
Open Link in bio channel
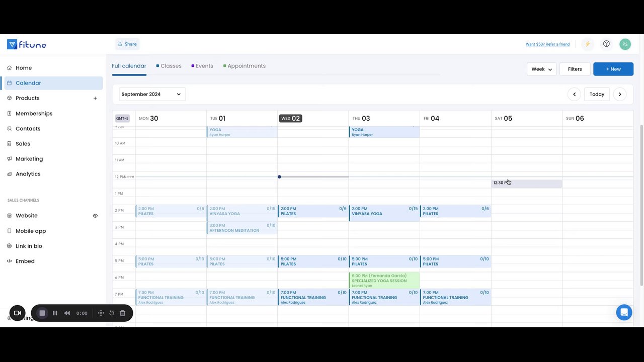(29, 246)
